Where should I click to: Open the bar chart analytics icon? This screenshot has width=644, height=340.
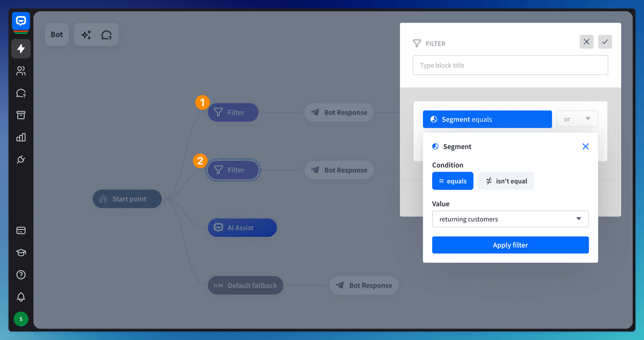click(21, 137)
